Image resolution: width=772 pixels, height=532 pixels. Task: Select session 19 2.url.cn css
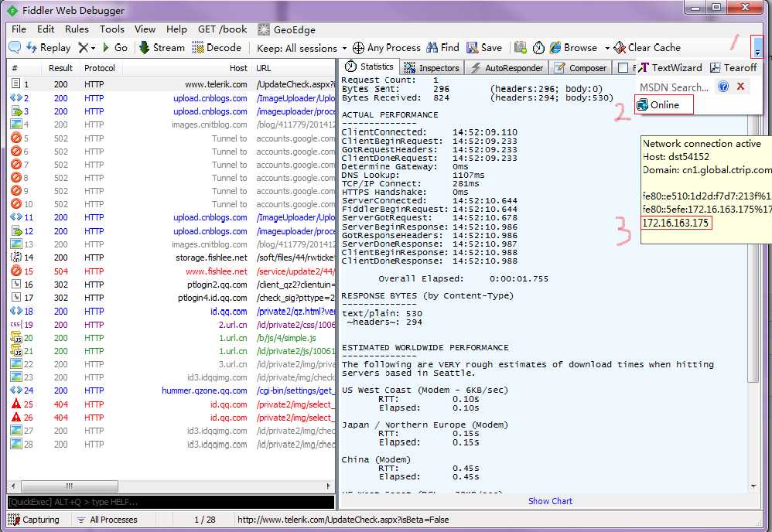pyautogui.click(x=171, y=325)
